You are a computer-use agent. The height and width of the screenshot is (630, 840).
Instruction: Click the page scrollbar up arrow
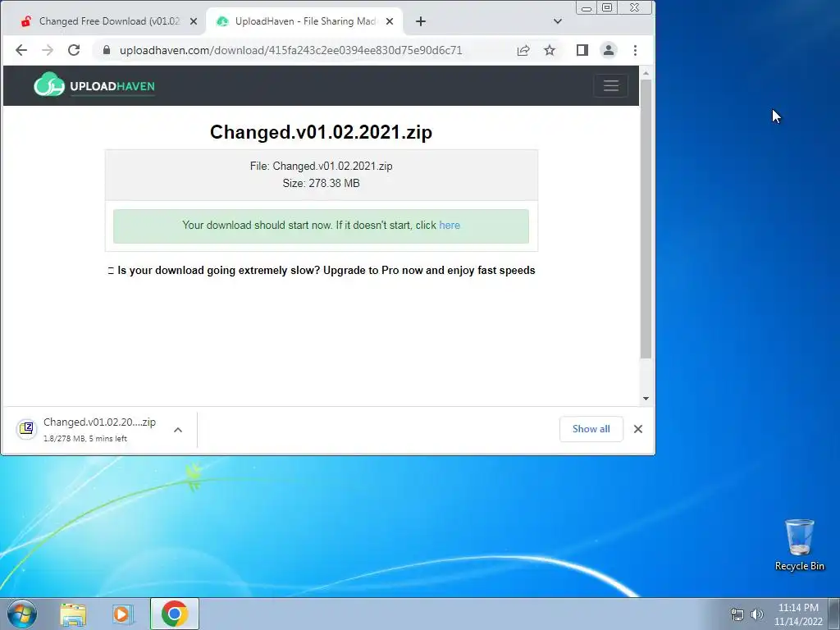pos(646,73)
